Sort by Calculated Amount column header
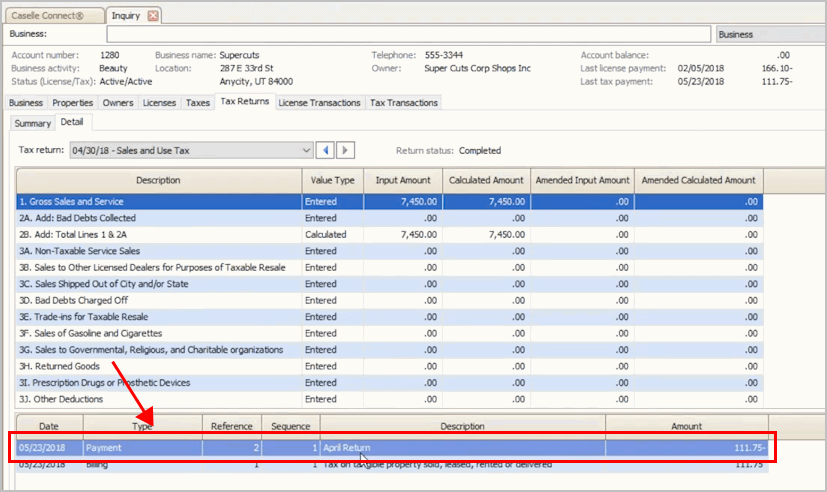Viewport: 827px width, 492px height. coord(486,180)
